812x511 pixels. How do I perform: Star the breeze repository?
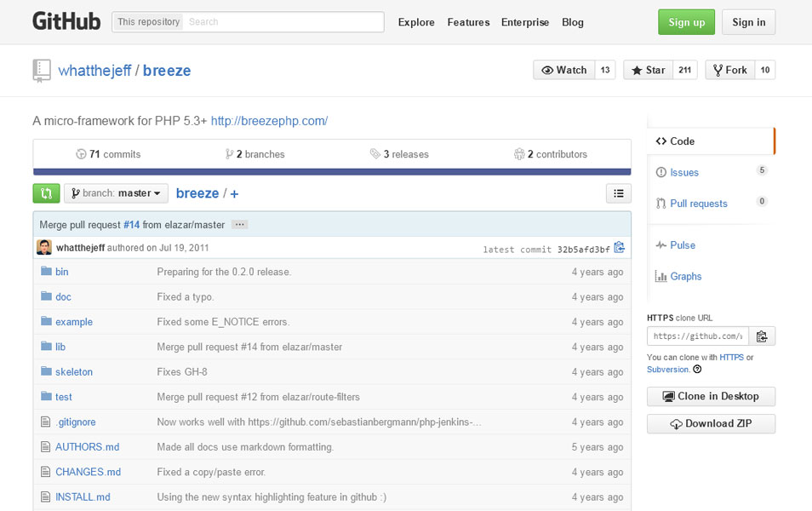pos(648,70)
